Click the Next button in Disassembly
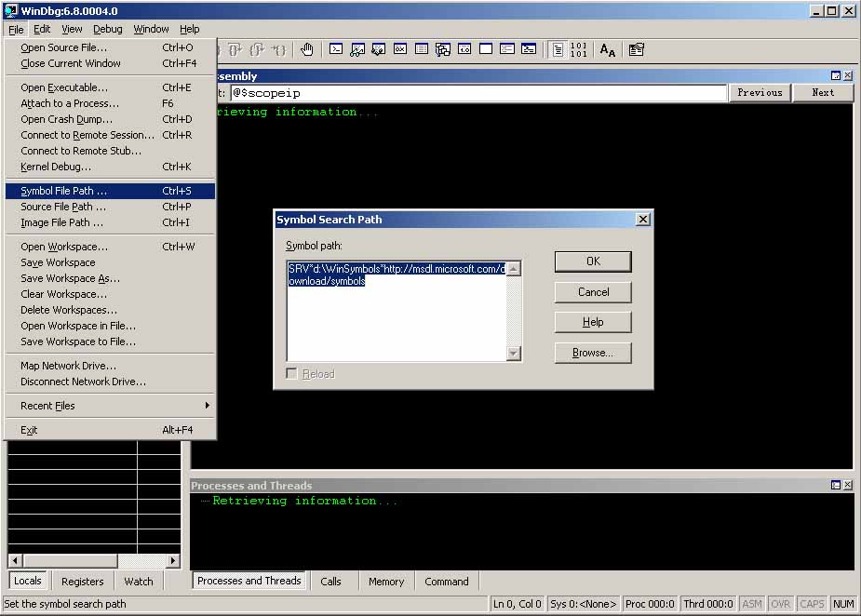Image resolution: width=861 pixels, height=616 pixels. [x=823, y=93]
